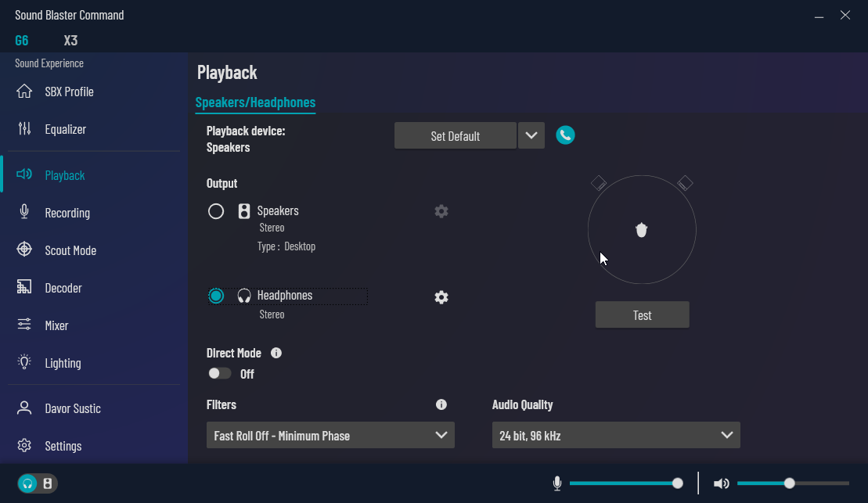
Task: Mute the microphone icon in bottom bar
Action: [557, 483]
